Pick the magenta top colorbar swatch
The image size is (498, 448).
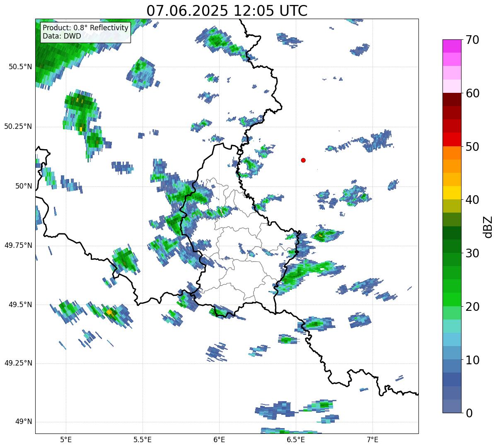point(452,46)
